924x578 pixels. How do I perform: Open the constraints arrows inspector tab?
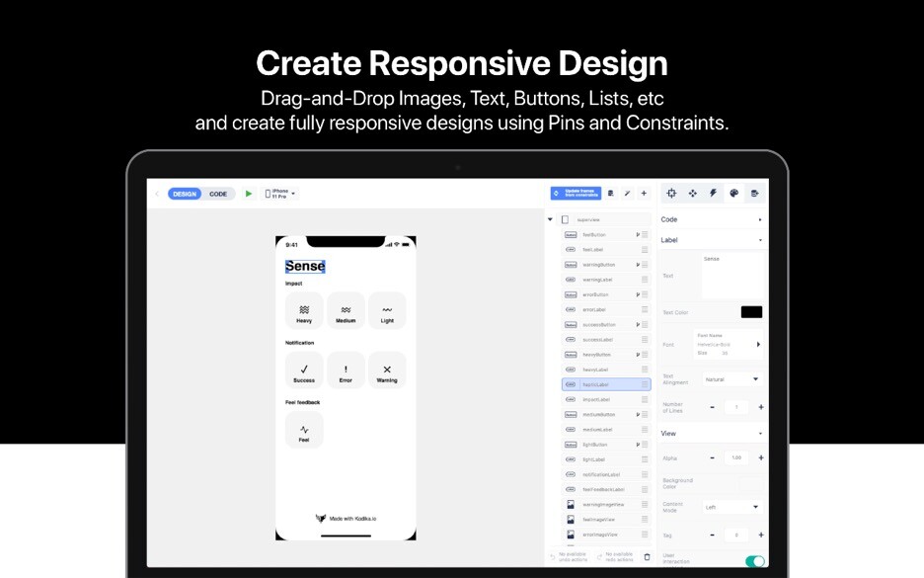(692, 194)
